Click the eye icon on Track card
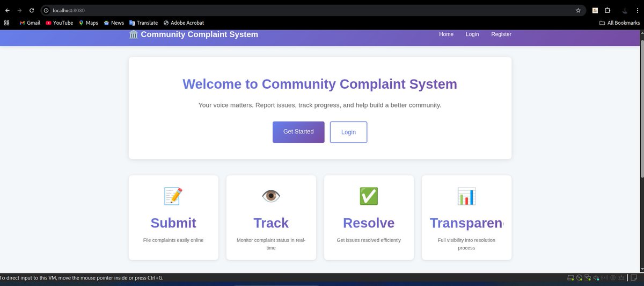 pyautogui.click(x=271, y=196)
